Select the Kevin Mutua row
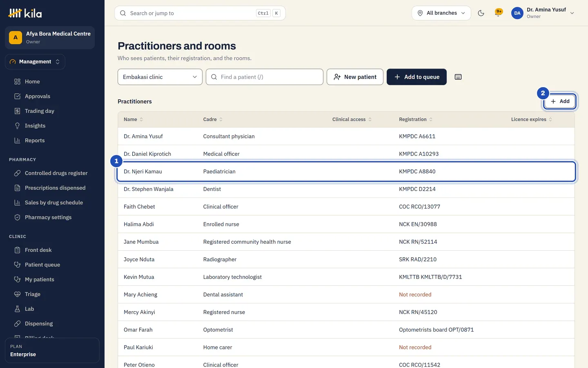 (346, 277)
